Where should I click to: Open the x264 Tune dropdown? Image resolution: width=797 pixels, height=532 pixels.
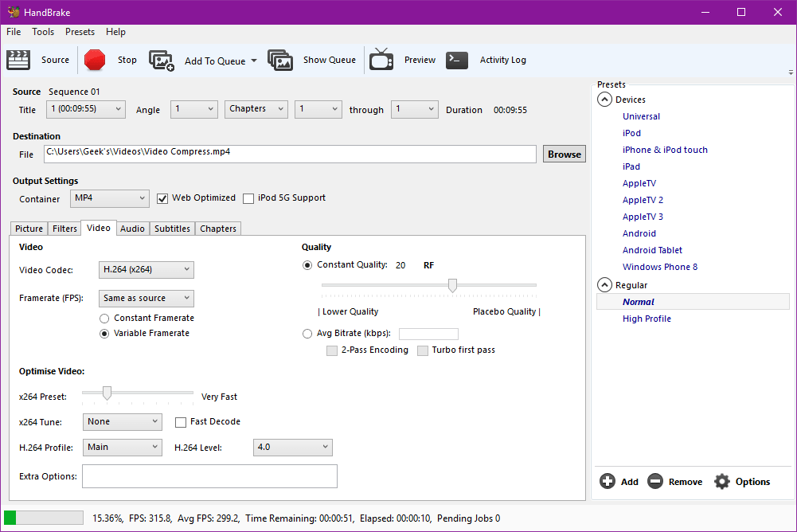[x=123, y=421]
